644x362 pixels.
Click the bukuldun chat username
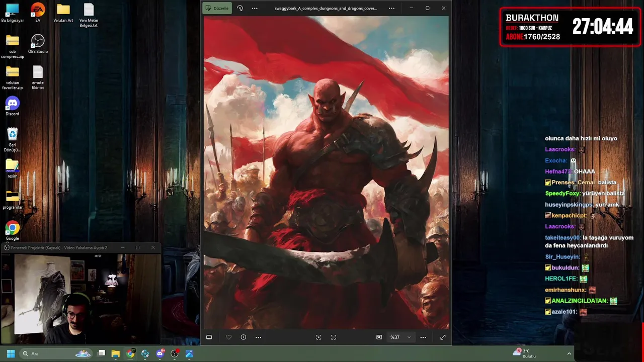[x=565, y=268]
